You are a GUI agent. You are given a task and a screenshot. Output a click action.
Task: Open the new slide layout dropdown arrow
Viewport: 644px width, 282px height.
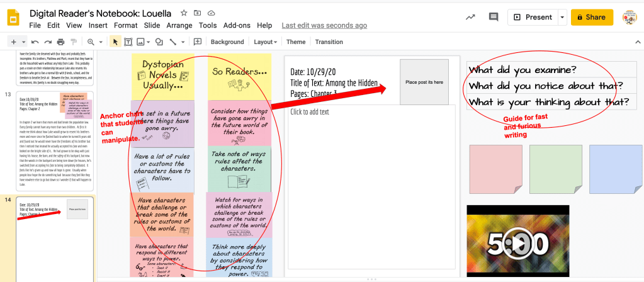pos(24,42)
